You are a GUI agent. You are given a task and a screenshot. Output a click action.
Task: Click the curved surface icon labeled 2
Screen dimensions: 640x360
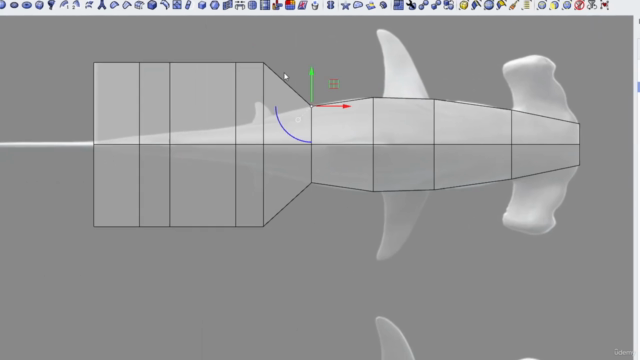pos(76,5)
